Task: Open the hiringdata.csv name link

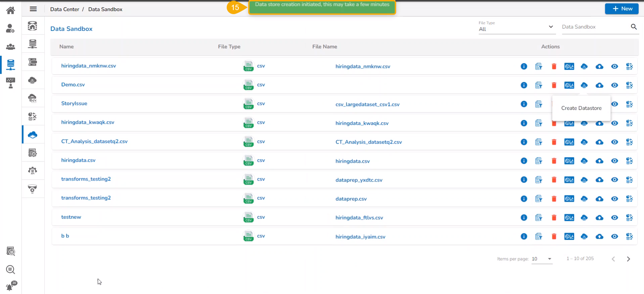Action: (78, 160)
